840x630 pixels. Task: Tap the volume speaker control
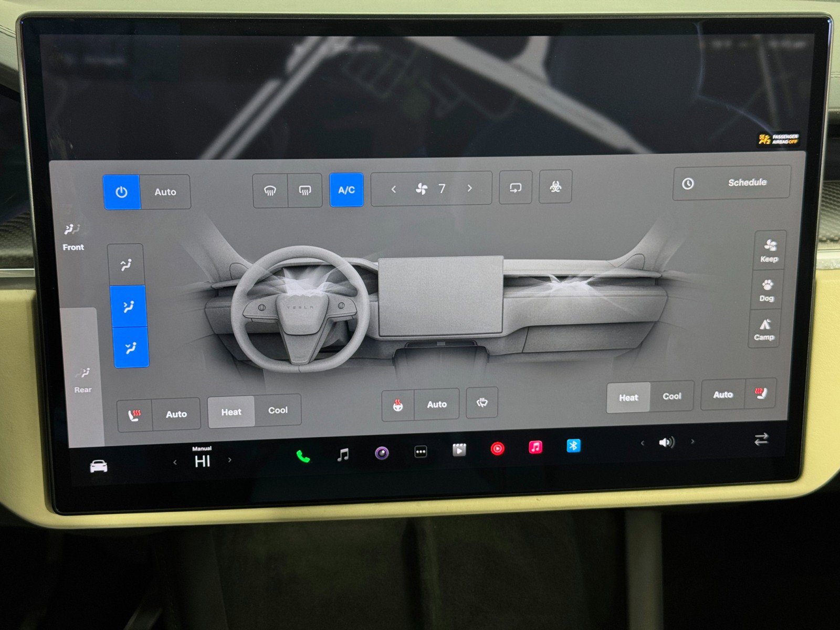667,443
